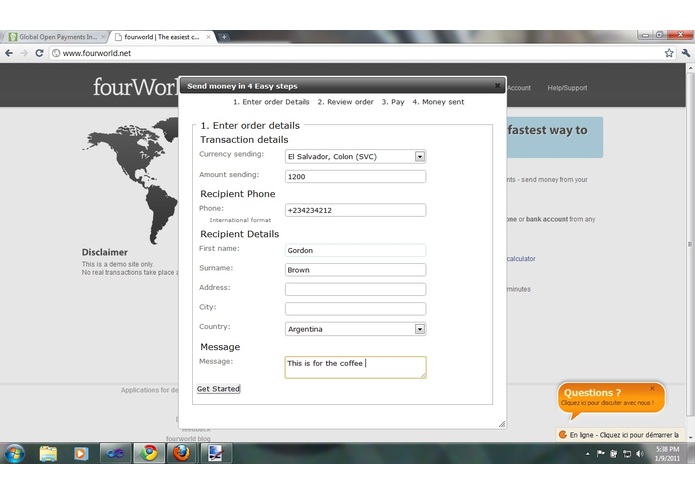
Task: Open the Help/Support menu link
Action: coord(567,88)
